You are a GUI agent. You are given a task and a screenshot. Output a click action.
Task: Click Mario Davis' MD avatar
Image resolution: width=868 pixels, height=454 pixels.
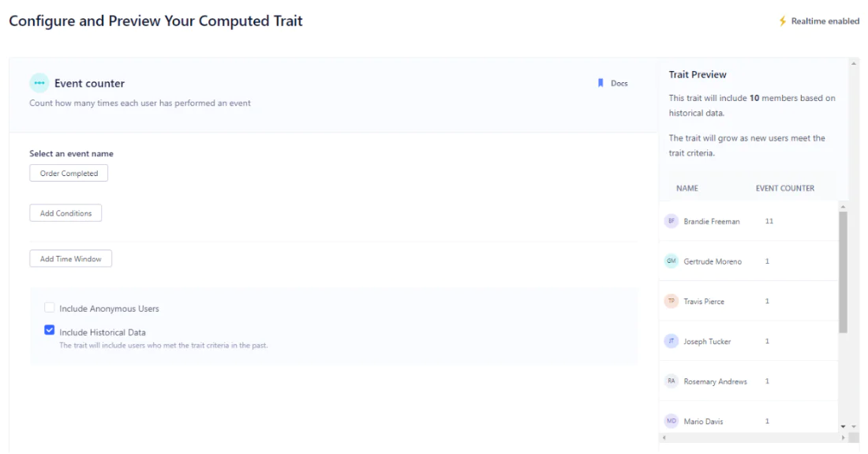(672, 421)
